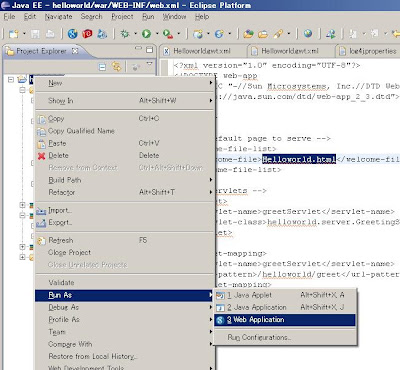Viewport: 400px width, 370px height.
Task: Click the ?xml version line in editor
Action: pyautogui.click(x=267, y=65)
